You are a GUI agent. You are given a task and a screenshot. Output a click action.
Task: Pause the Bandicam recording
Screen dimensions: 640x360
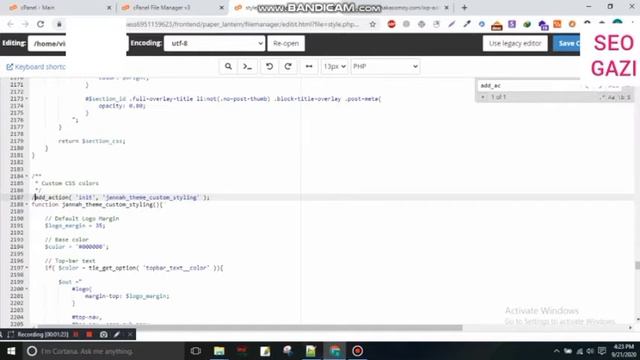click(x=76, y=335)
